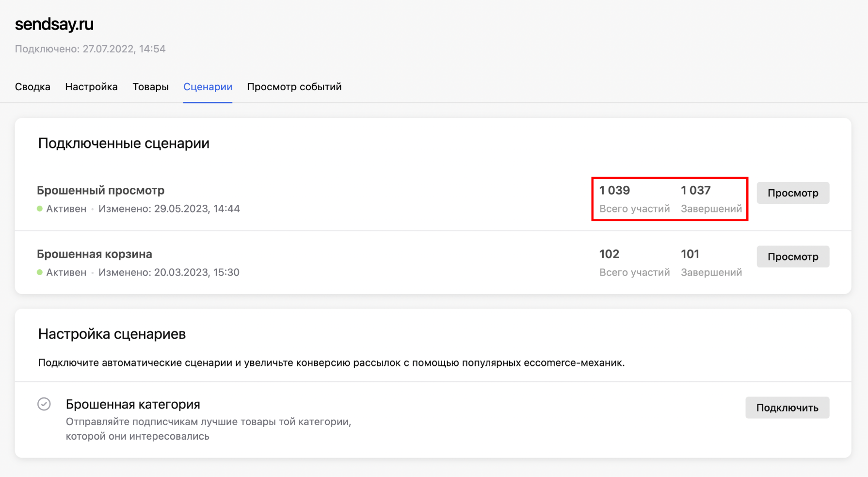Click the Подключенные сценарии section header

pyautogui.click(x=123, y=143)
